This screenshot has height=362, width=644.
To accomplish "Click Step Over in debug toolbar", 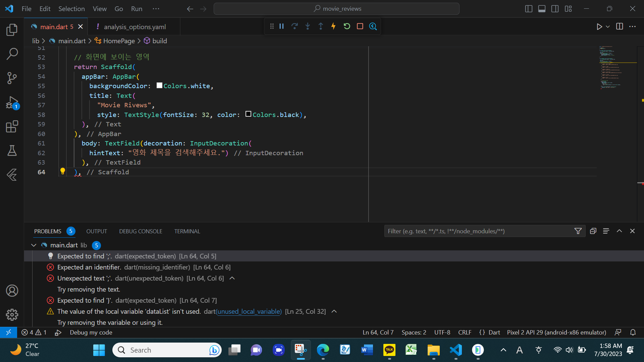I will click(x=294, y=26).
